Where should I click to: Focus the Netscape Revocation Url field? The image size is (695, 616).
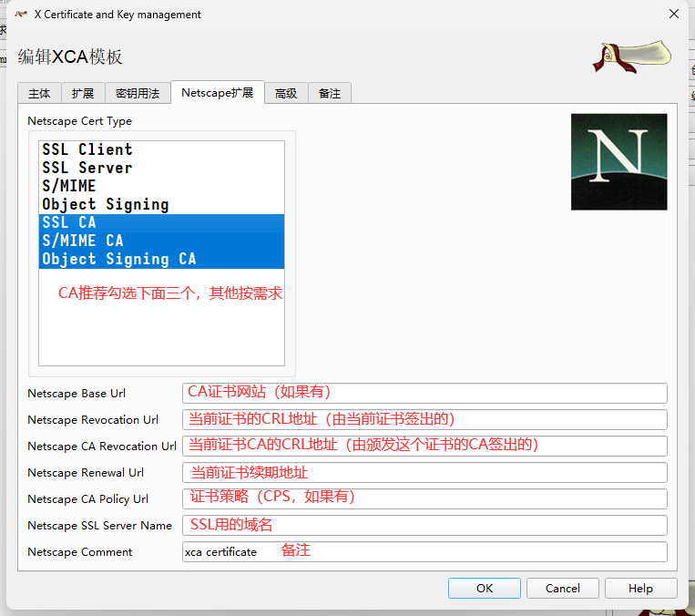424,419
